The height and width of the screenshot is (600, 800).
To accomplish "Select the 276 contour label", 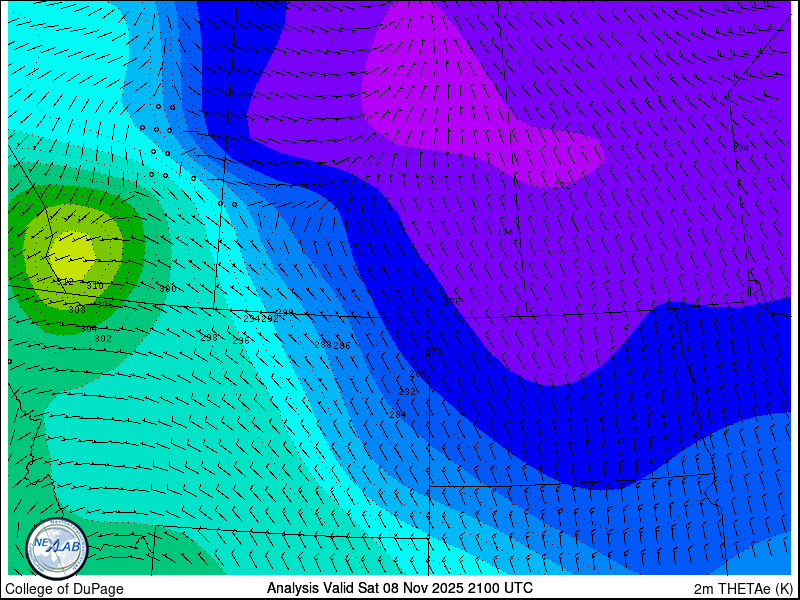I will (x=452, y=302).
